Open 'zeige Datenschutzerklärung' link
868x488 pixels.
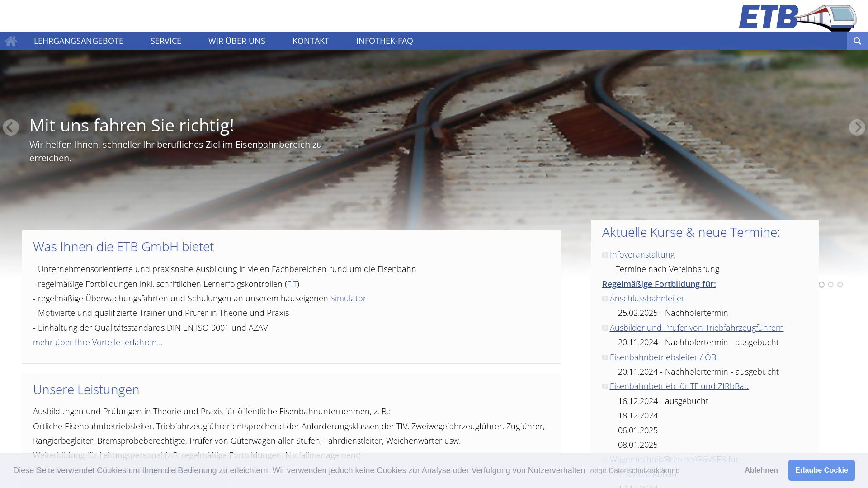click(634, 470)
